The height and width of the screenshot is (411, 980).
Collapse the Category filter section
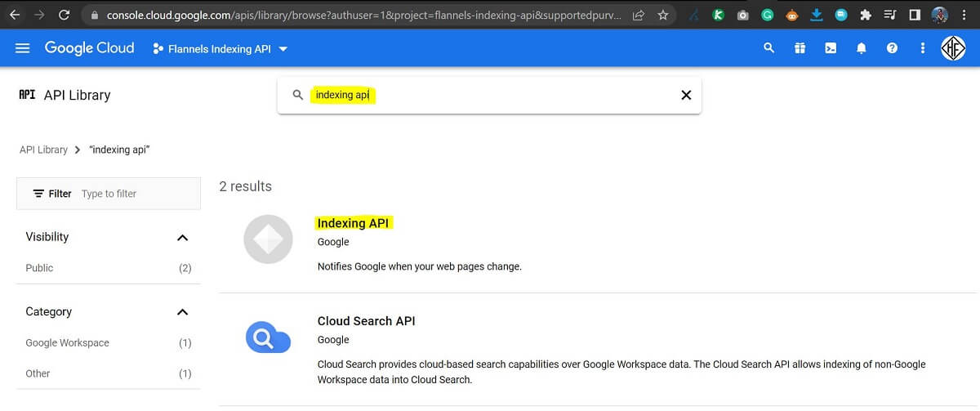pyautogui.click(x=183, y=312)
